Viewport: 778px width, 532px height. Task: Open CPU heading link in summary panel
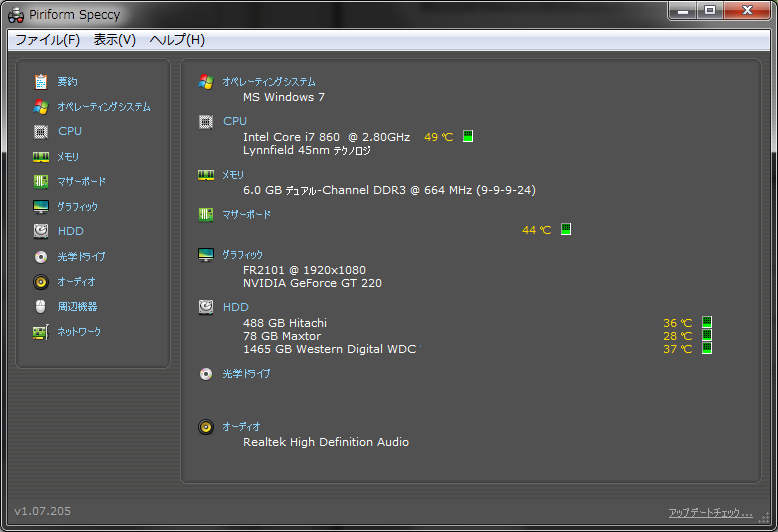point(235,121)
